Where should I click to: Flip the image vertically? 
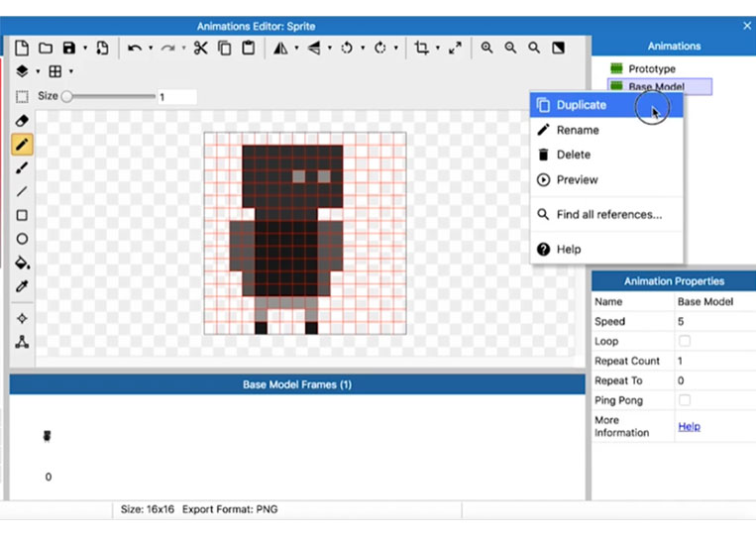pos(314,48)
